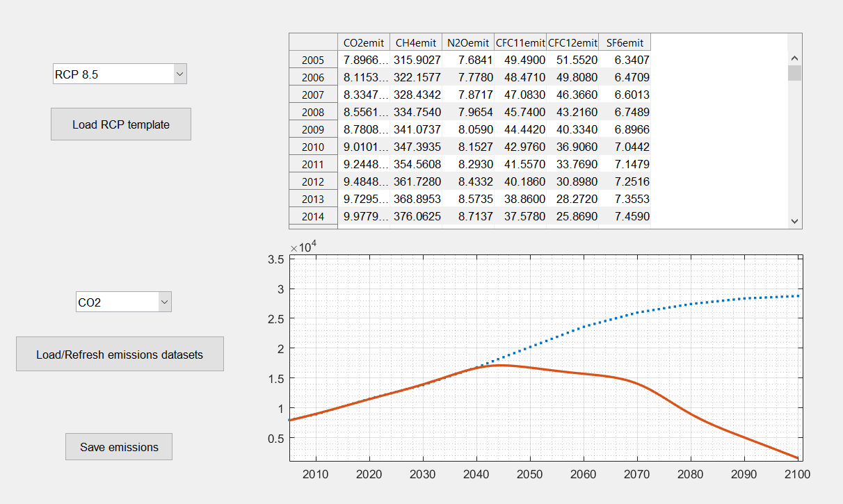
Task: Click the SF6emit cell 6.8966
Action: pyautogui.click(x=625, y=130)
